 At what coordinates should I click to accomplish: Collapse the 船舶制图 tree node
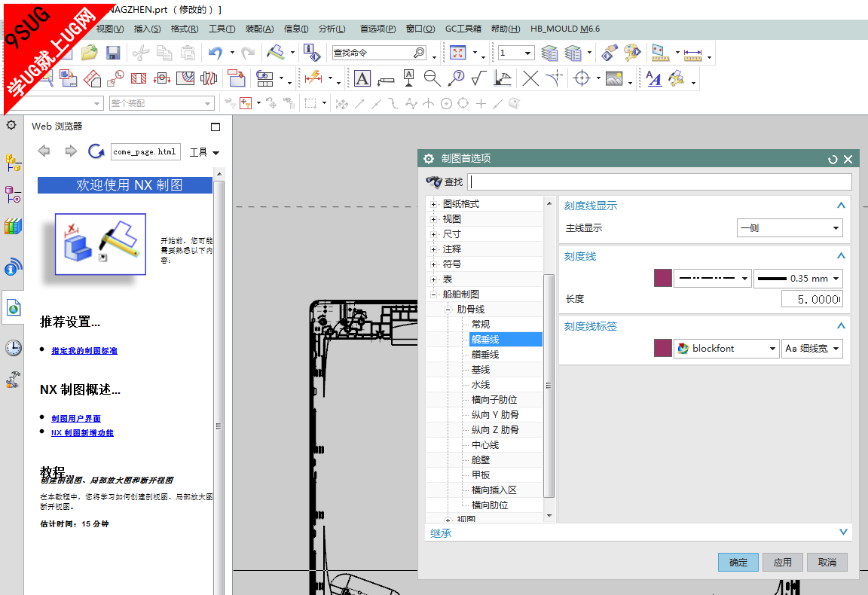(433, 294)
